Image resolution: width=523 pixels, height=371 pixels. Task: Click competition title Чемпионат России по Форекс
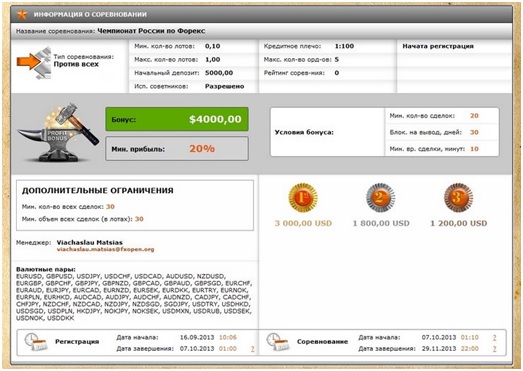click(x=151, y=31)
